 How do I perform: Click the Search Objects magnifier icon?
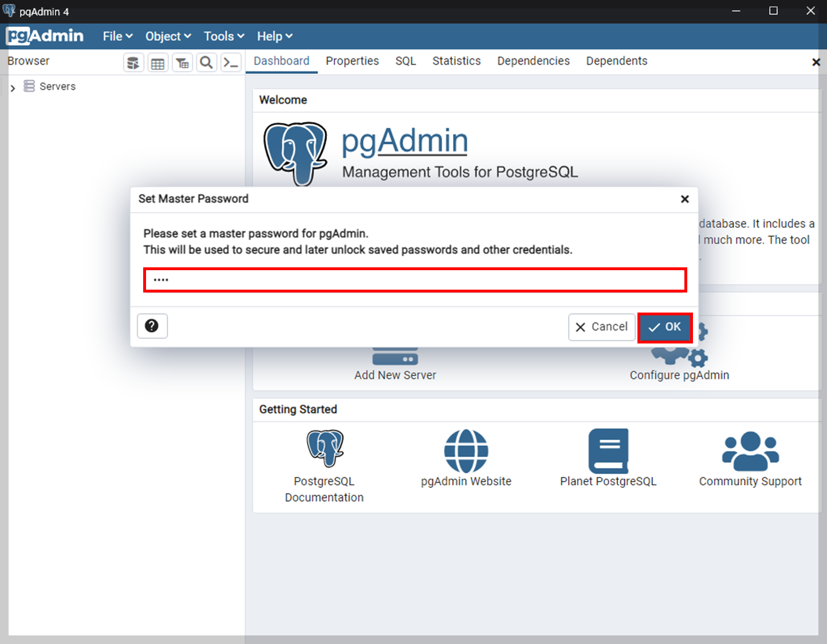click(x=206, y=62)
